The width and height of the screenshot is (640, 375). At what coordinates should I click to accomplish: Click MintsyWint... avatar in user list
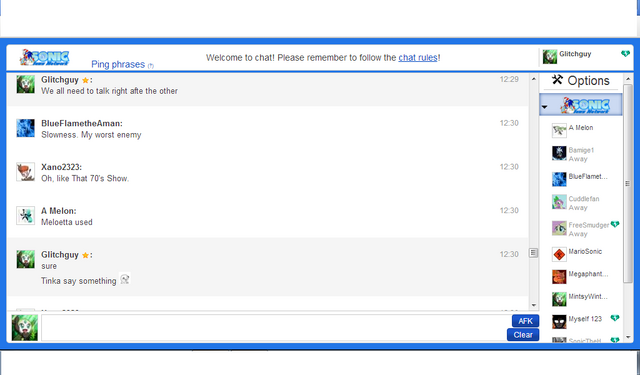pyautogui.click(x=559, y=299)
